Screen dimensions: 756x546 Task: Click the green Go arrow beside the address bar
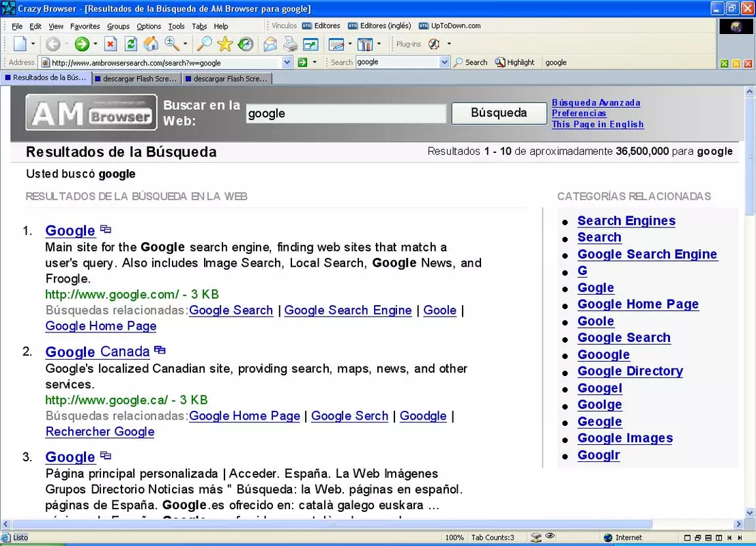[x=302, y=62]
